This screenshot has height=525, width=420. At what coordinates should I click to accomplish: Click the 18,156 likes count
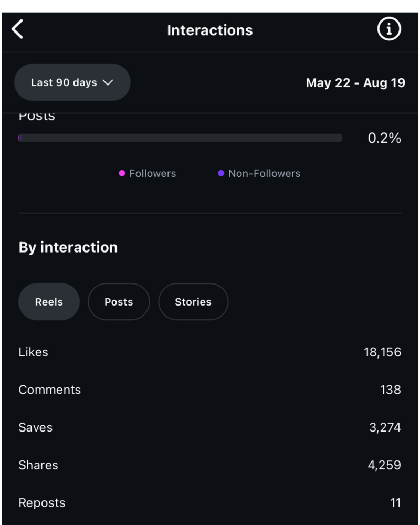tap(382, 352)
